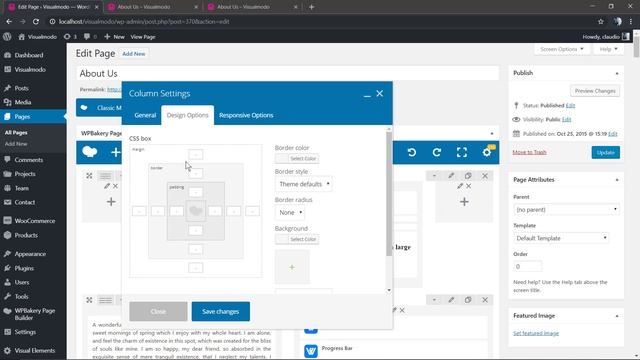Click Preview Changes button

pyautogui.click(x=595, y=91)
